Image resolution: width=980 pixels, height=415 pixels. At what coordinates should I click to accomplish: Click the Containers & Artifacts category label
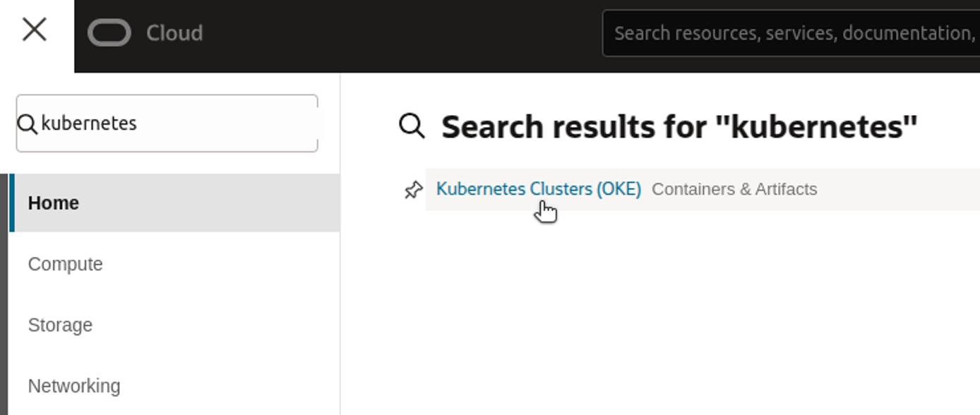tap(734, 188)
